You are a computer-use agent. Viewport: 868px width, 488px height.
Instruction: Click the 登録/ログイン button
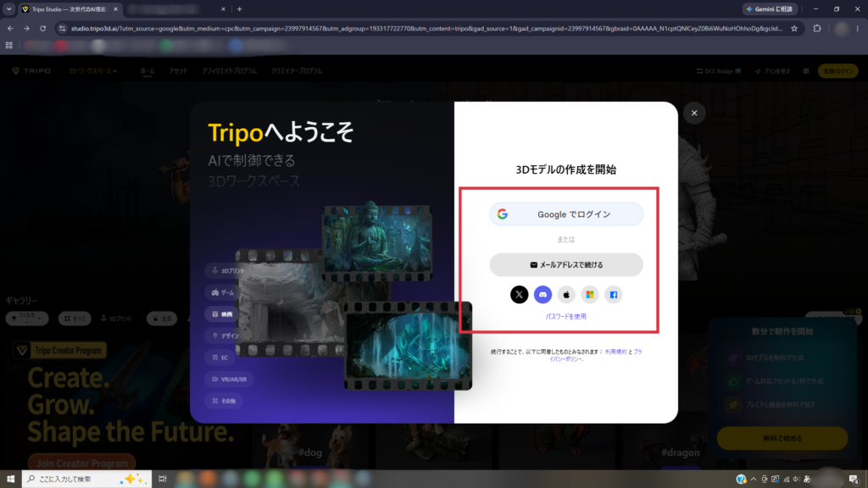(x=838, y=71)
